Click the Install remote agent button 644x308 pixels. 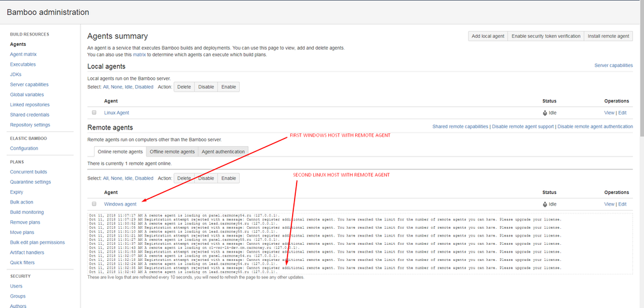609,36
